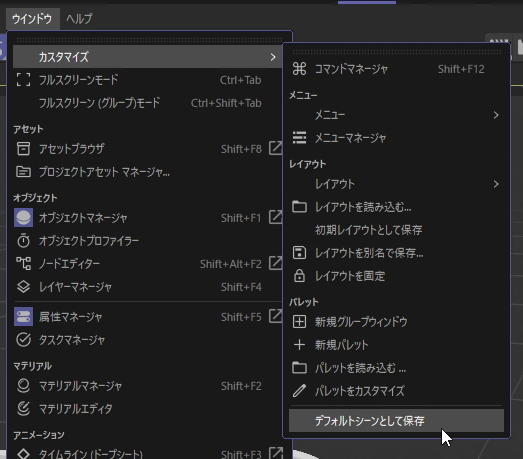The width and height of the screenshot is (523, 459).
Task: Toggle レイアウトを固定 lock option
Action: (x=396, y=276)
